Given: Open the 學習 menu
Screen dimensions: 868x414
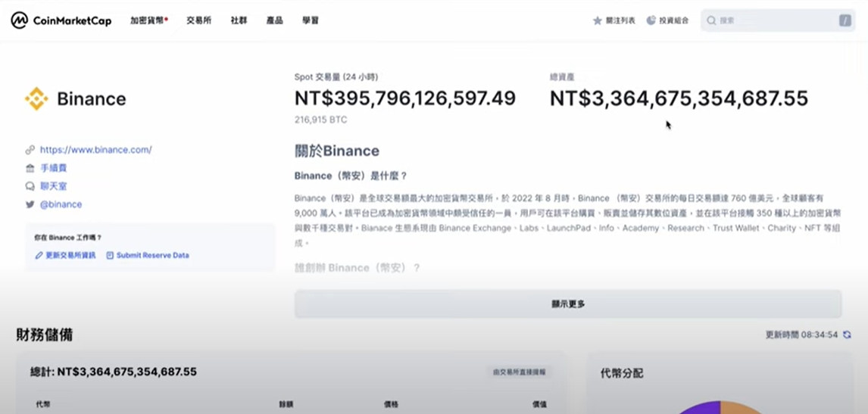Looking at the screenshot, I should pos(311,20).
